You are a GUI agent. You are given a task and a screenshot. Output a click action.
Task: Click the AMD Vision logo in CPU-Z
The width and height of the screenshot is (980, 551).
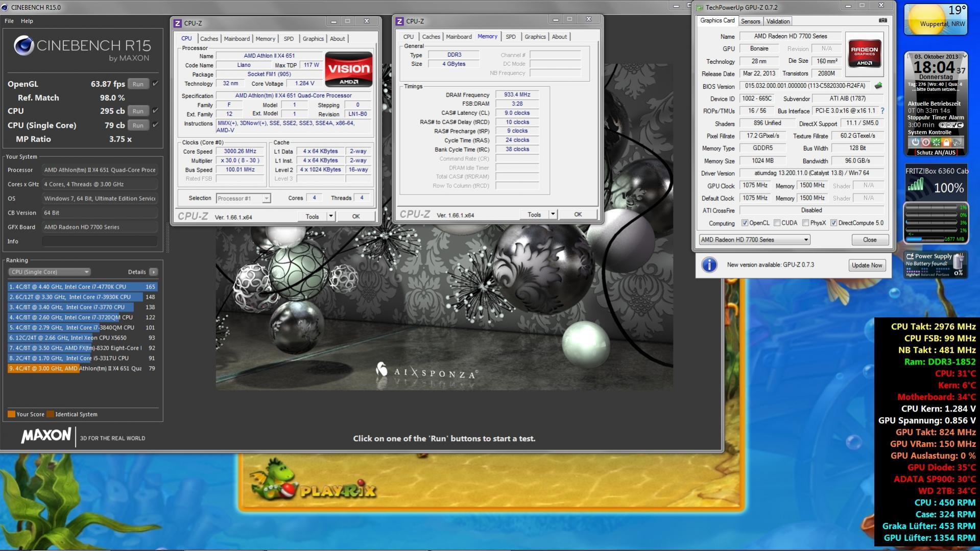(349, 69)
